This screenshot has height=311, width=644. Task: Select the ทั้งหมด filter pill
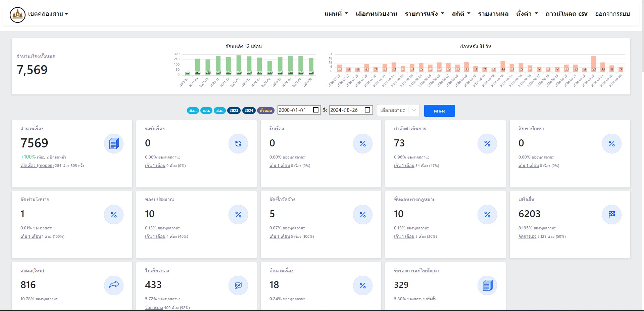coord(266,110)
